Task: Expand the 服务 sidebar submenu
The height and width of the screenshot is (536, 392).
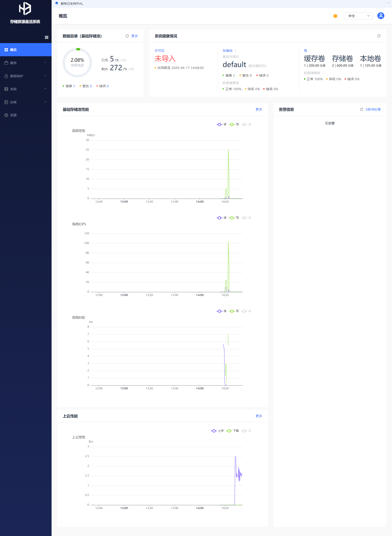Action: tap(26, 63)
